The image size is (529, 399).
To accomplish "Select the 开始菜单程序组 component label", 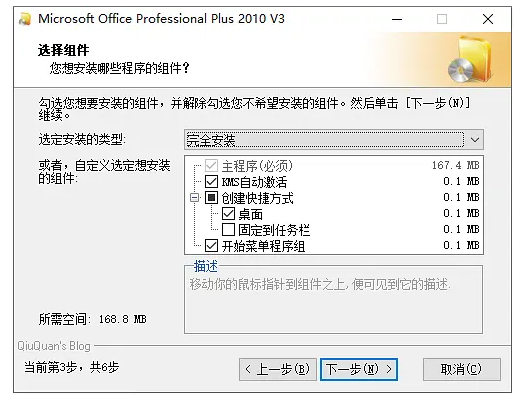I will click(263, 246).
